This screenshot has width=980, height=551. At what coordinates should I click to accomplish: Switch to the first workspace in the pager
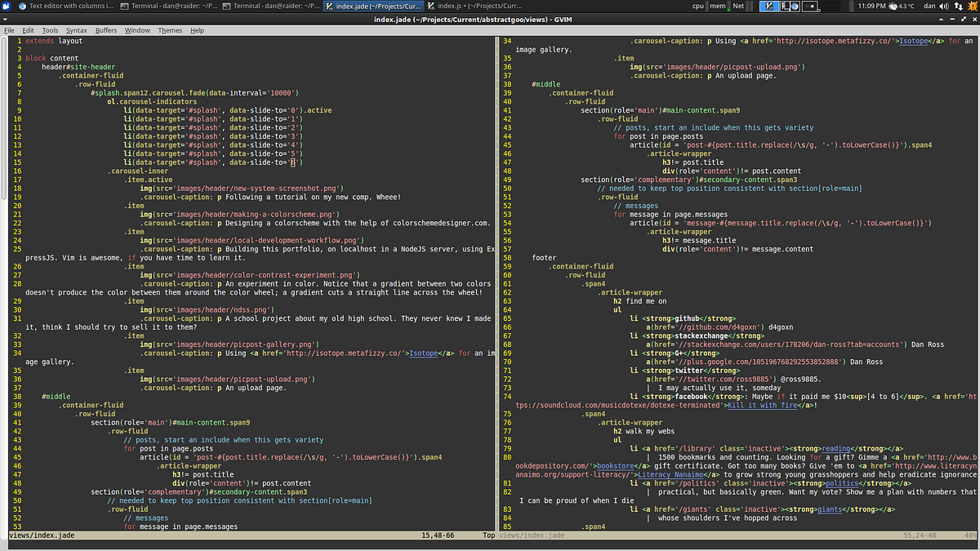click(768, 7)
